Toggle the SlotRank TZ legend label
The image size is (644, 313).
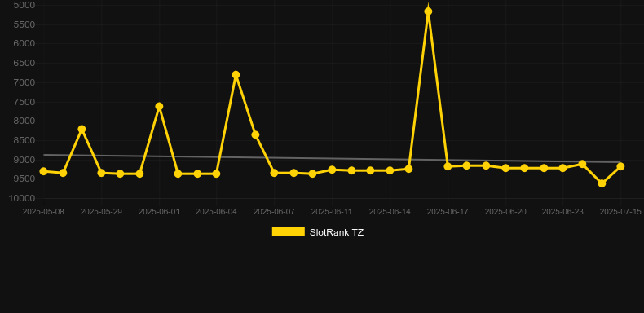click(337, 232)
